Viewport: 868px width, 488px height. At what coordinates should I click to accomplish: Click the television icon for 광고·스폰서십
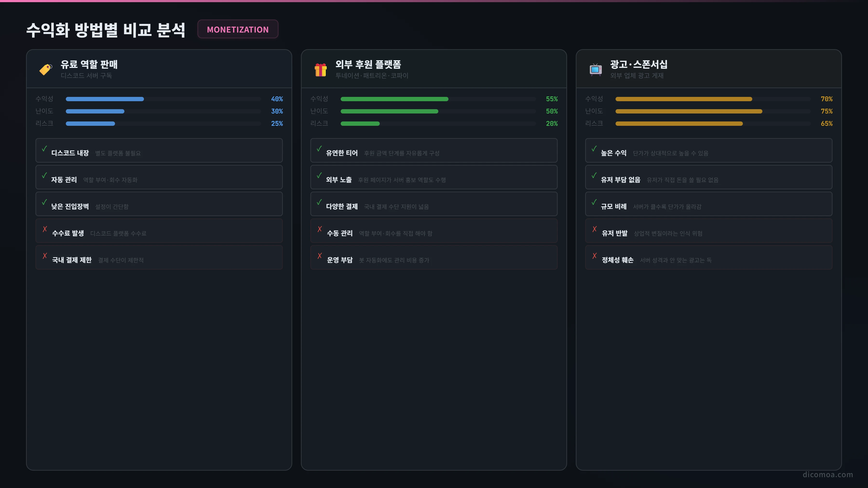(x=595, y=69)
